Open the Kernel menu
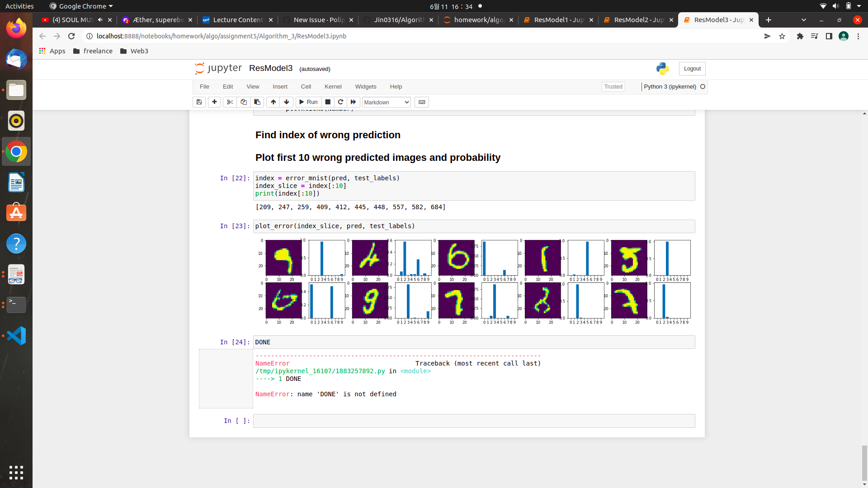868x488 pixels. pos(333,87)
